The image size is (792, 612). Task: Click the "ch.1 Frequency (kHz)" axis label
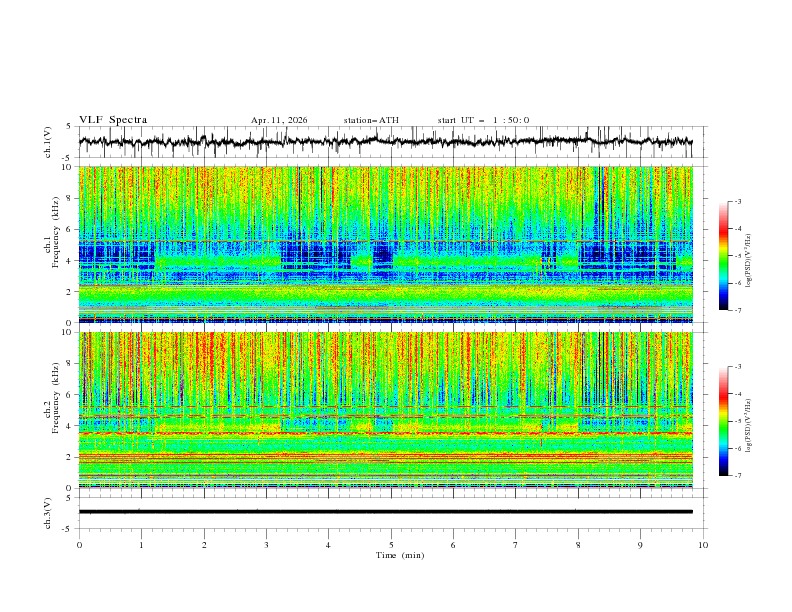(52, 231)
